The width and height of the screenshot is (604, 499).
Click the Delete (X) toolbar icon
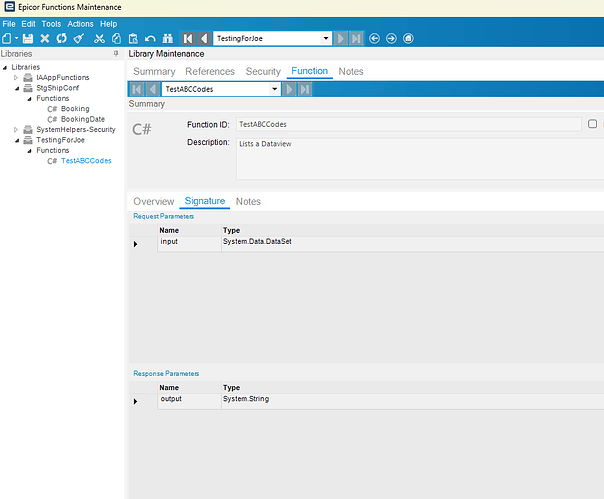[45, 38]
